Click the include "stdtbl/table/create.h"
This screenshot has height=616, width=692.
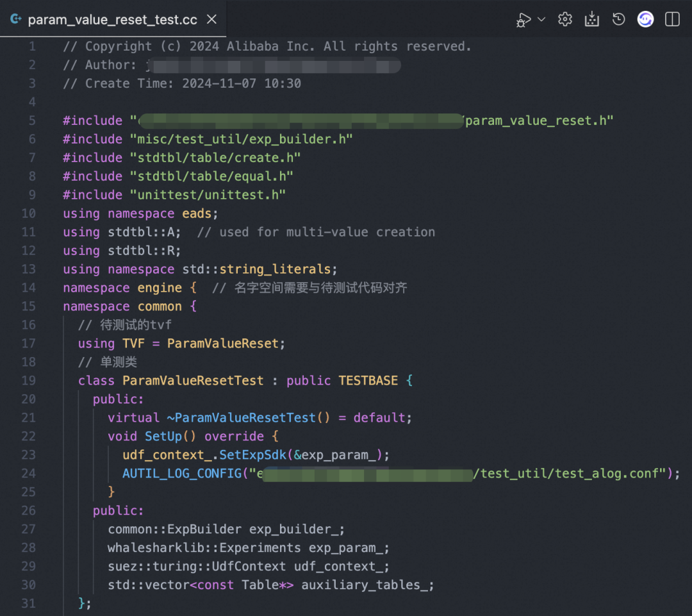point(215,158)
